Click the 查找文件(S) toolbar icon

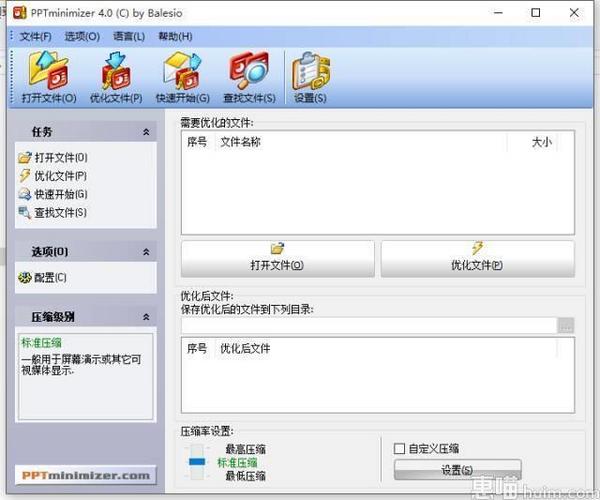249,77
